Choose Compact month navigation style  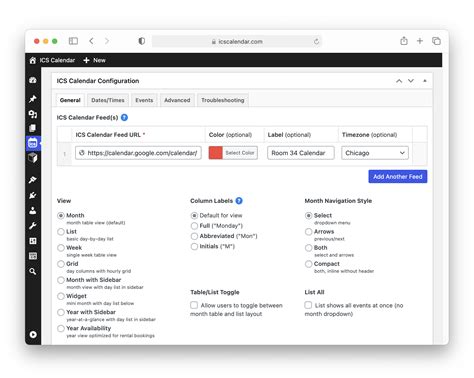309,264
